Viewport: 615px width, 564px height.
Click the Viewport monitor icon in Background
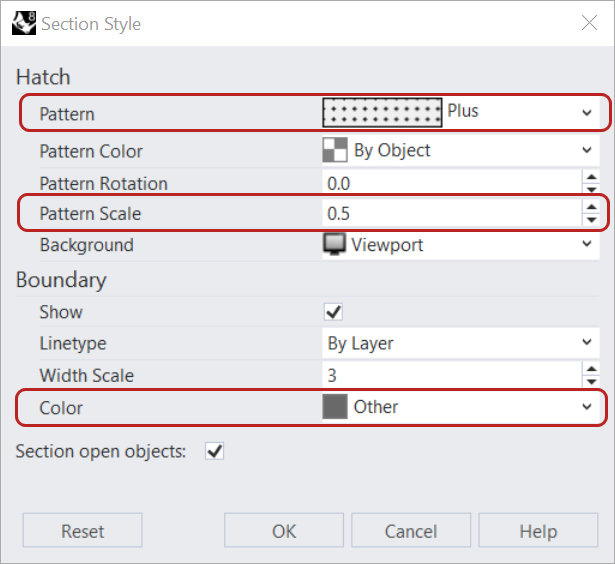[334, 245]
